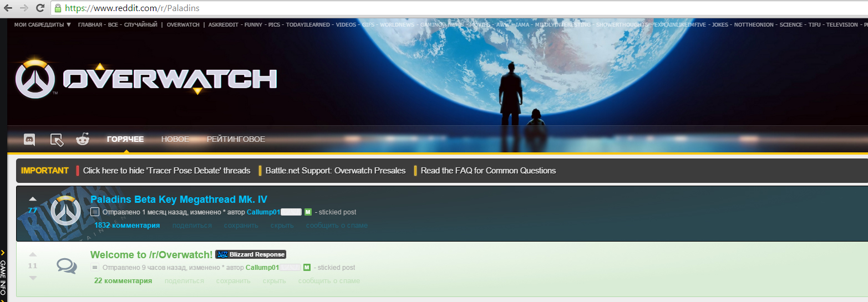Click сохранить under the Paladins post
868x302 pixels.
241,226
